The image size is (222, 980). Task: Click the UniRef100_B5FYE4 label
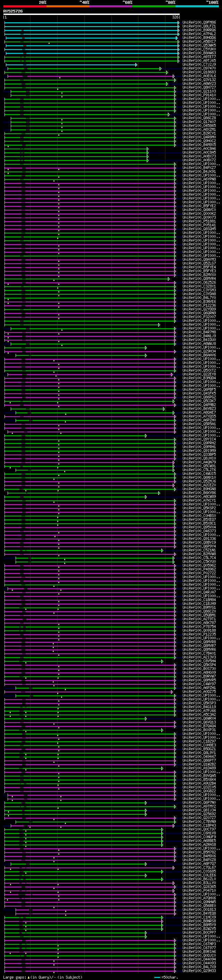click(199, 267)
